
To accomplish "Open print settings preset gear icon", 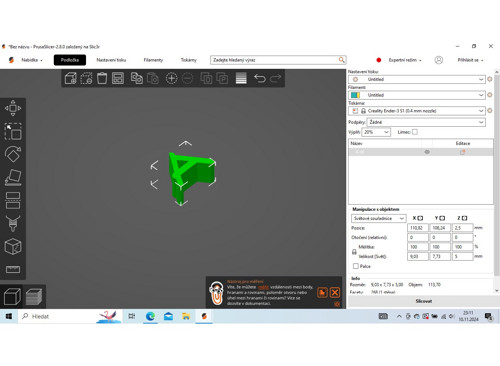I will (490, 79).
